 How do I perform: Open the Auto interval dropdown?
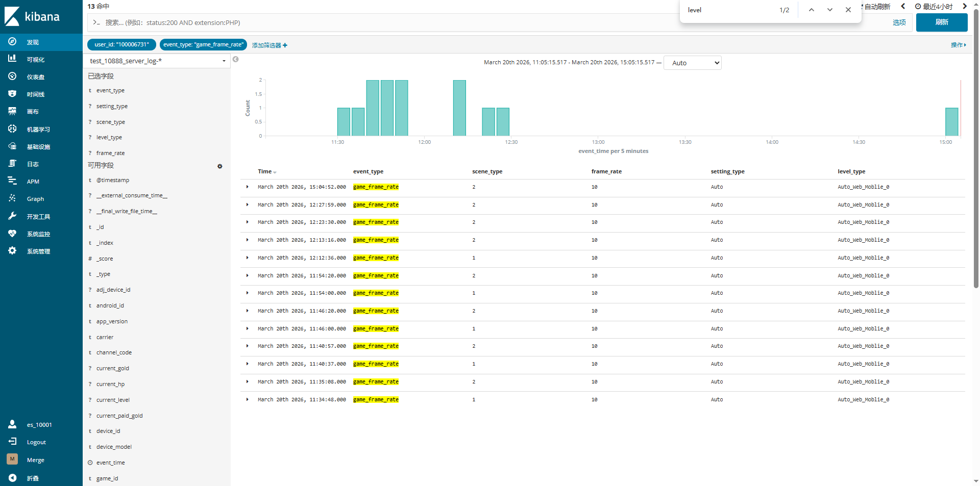(x=692, y=63)
